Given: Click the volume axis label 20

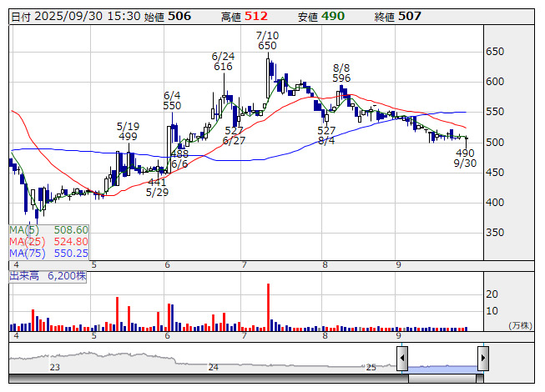Looking at the screenshot, I should click(x=492, y=294).
